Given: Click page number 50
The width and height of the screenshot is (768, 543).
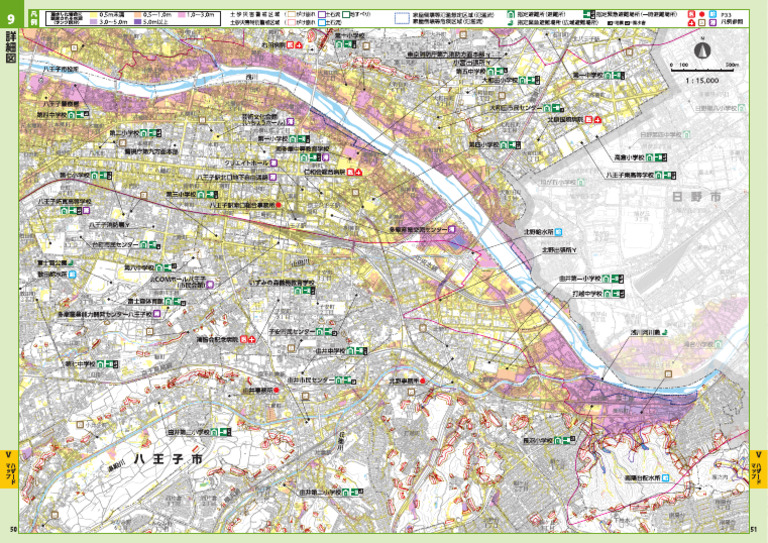Looking at the screenshot, I should point(13,529).
